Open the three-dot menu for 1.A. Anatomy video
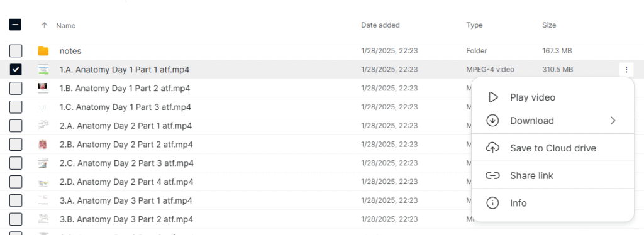The image size is (644, 235). coord(626,70)
